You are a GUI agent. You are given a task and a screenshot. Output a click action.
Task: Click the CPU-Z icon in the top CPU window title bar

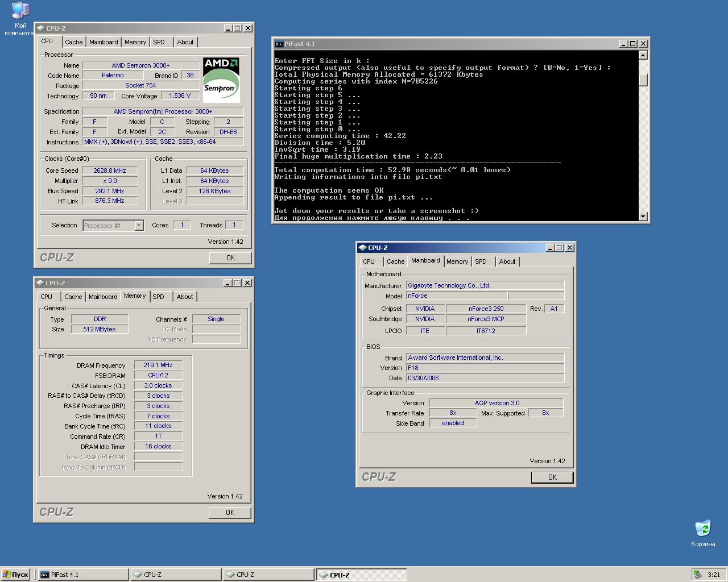coord(40,28)
